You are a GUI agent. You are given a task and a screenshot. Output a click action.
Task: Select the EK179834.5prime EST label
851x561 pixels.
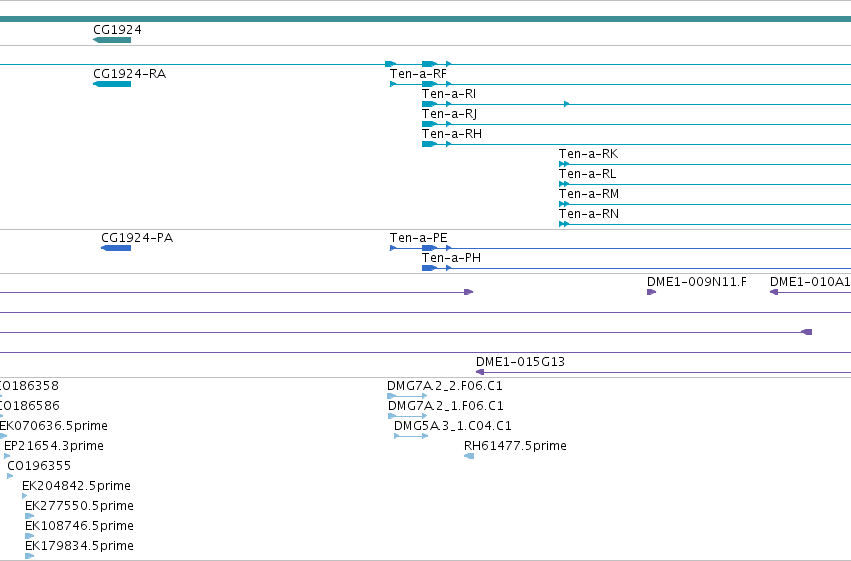(79, 546)
